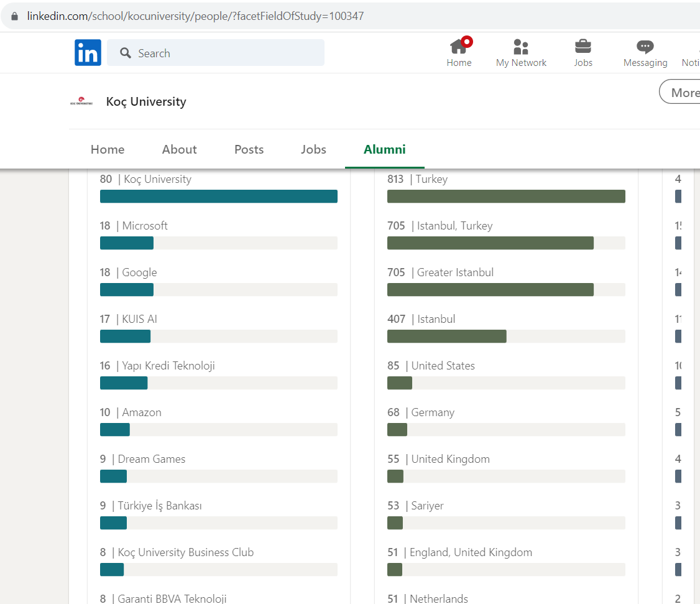
Task: Open the Messaging icon
Action: coord(645,47)
